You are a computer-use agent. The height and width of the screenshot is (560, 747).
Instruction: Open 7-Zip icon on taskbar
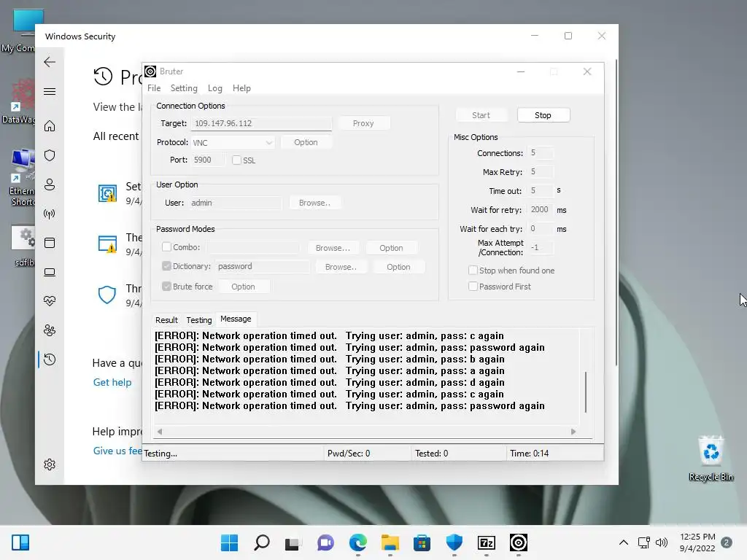tap(487, 542)
